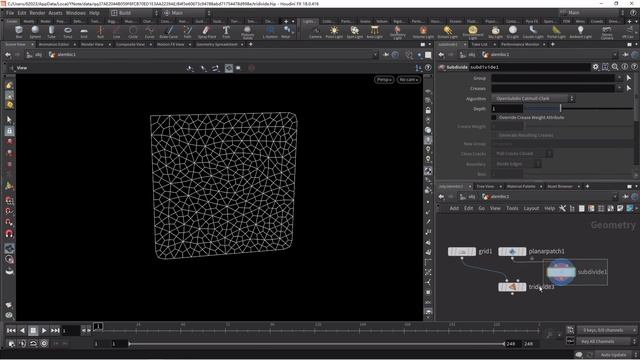The width and height of the screenshot is (640, 360).
Task: Add a Volume Light from the shelf
Action: pos(423,31)
